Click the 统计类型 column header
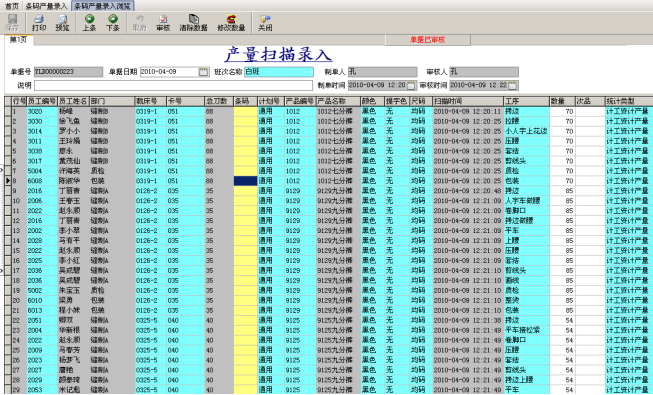This screenshot has width=653, height=395. [629, 101]
